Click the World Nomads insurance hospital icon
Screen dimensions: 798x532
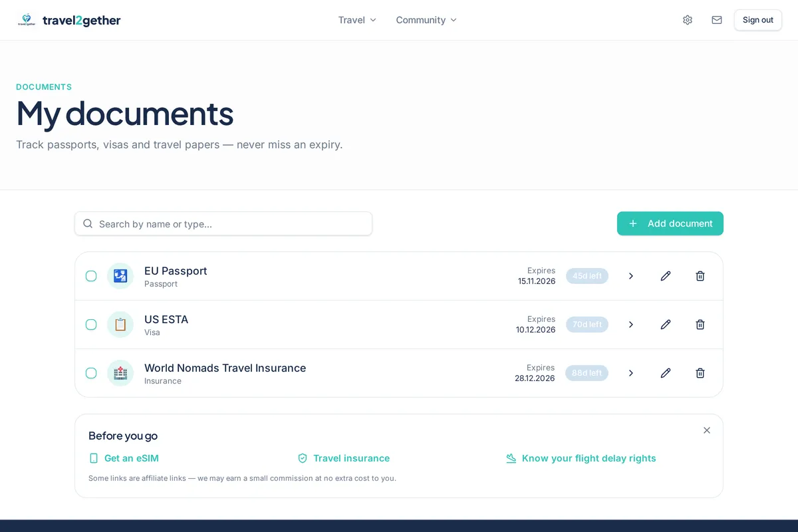pyautogui.click(x=120, y=373)
